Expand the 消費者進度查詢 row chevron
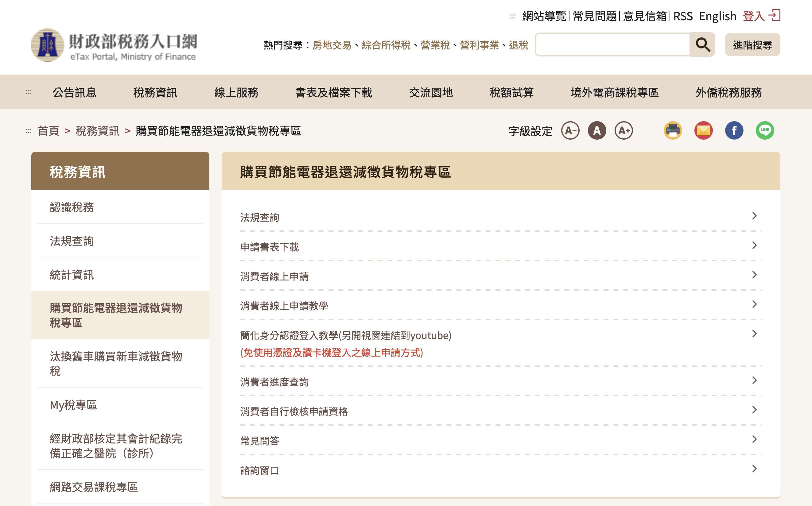812x506 pixels. pos(754,380)
